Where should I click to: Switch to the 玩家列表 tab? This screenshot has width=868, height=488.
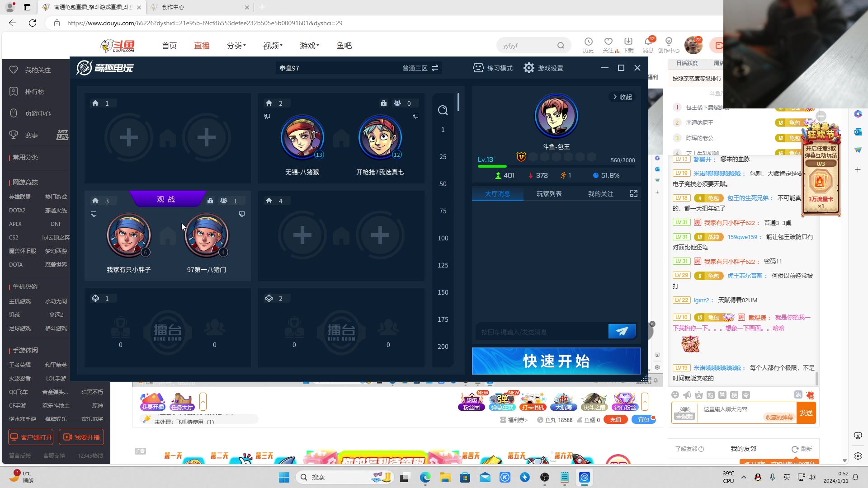[x=549, y=194]
